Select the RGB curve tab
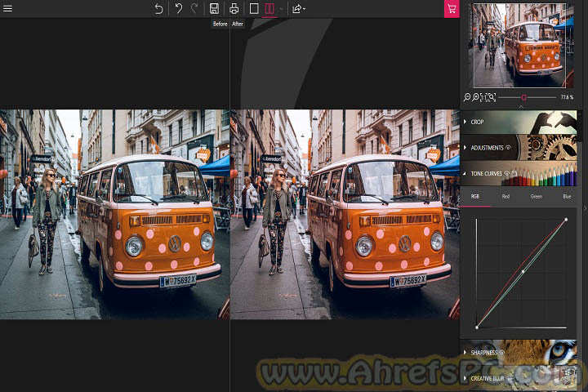Viewport: 588px width, 392px height. (475, 197)
